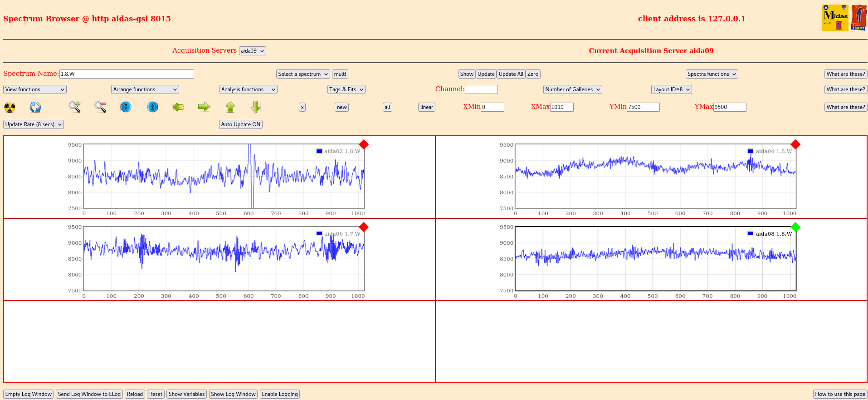Click Current Acquisition Server aida09 heading
Image resolution: width=868 pixels, height=400 pixels.
(651, 51)
